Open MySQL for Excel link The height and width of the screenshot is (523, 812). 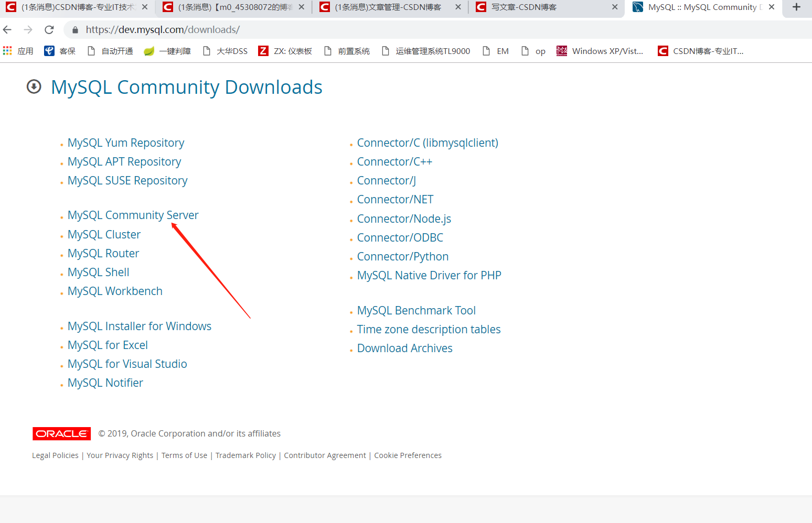108,345
